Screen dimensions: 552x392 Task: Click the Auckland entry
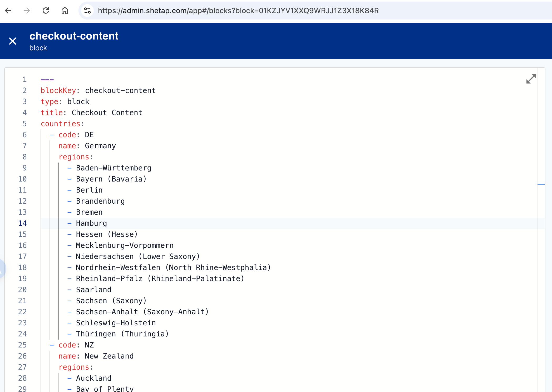(94, 378)
